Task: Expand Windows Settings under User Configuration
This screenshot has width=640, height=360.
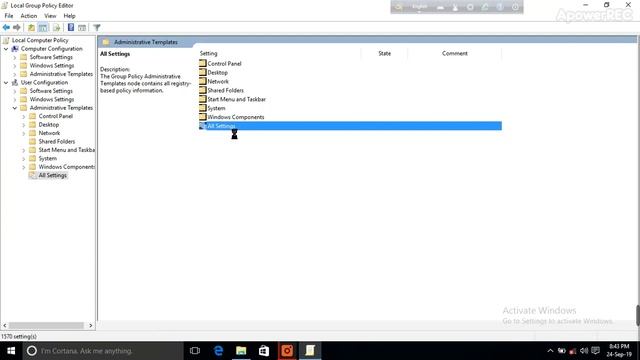Action: click(15, 100)
